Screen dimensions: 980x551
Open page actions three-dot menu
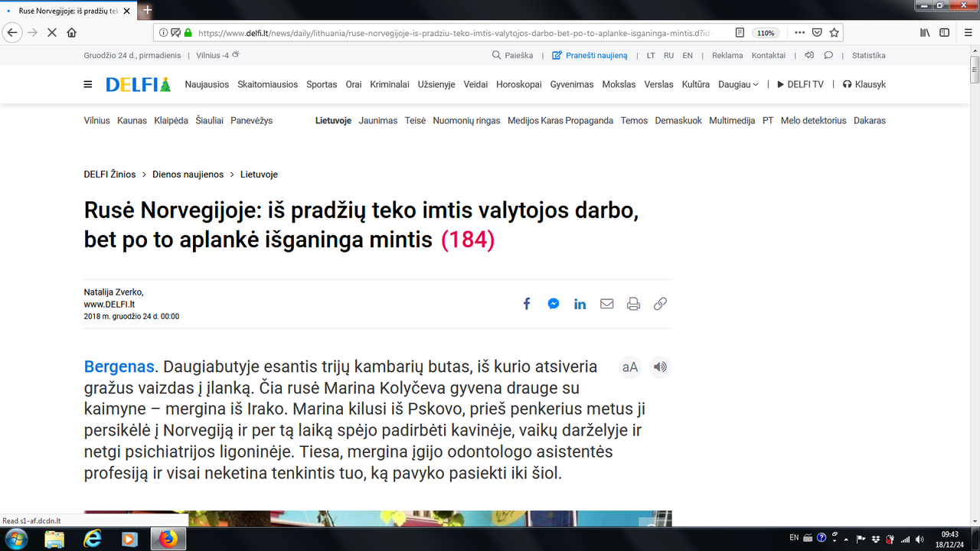[799, 33]
